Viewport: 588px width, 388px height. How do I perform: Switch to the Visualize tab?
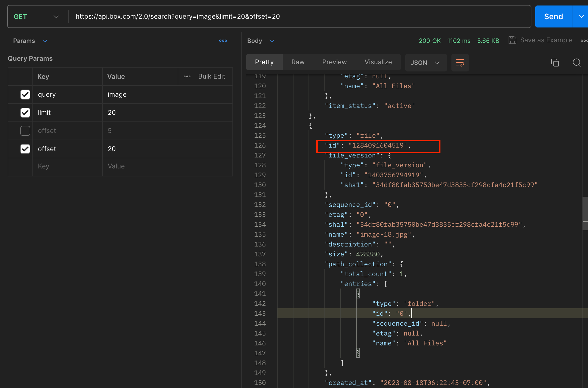[x=378, y=62]
